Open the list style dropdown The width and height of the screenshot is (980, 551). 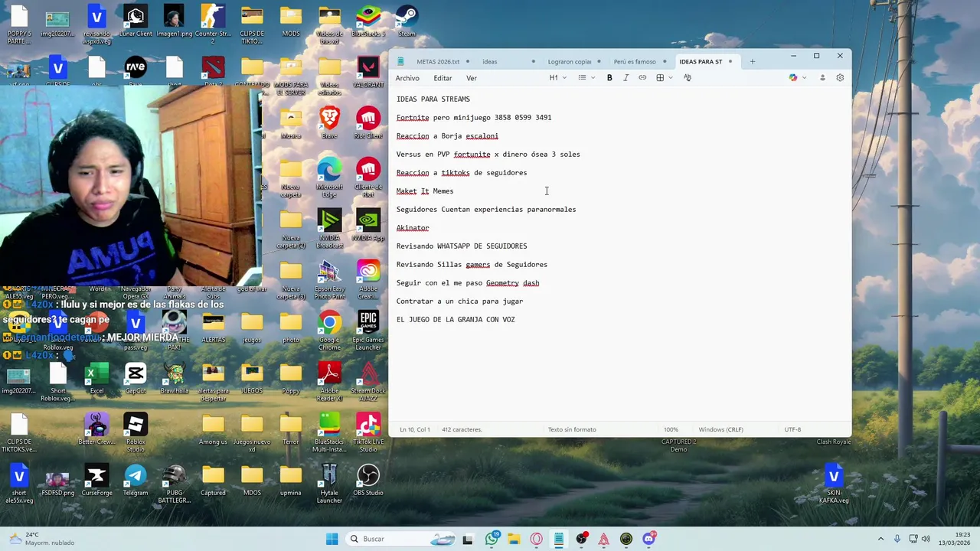click(x=586, y=78)
